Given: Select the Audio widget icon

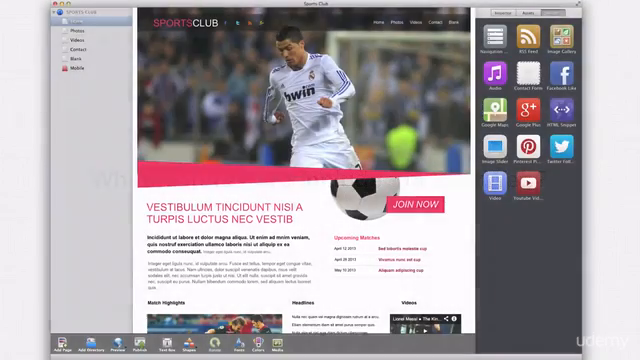Looking at the screenshot, I should [x=495, y=73].
